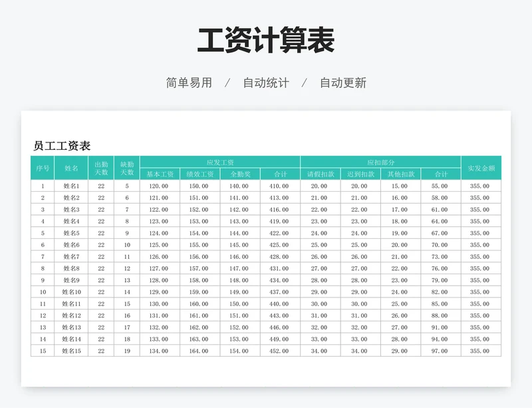This screenshot has width=532, height=408.
Task: Select attendance bonus cell 149.00
Action: pyautogui.click(x=240, y=292)
